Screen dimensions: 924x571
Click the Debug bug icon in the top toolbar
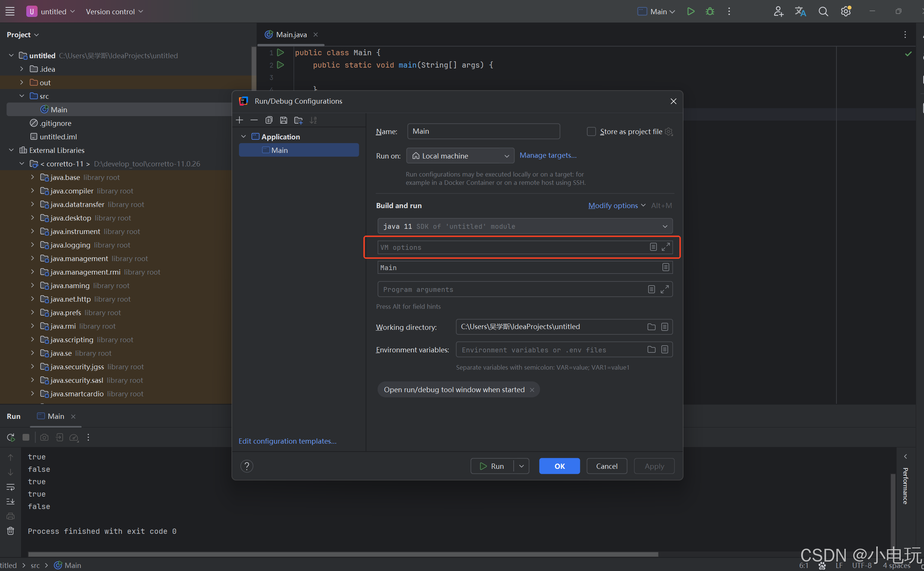710,11
